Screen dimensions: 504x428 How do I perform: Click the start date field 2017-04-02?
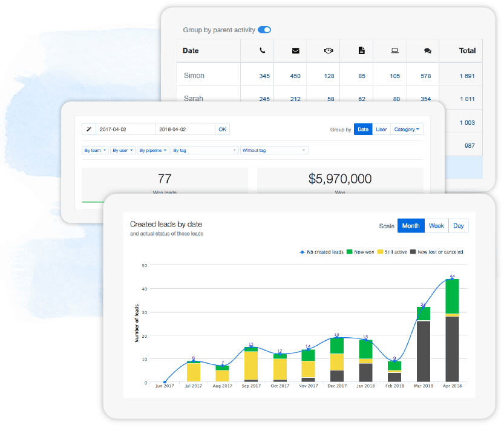[x=126, y=130]
